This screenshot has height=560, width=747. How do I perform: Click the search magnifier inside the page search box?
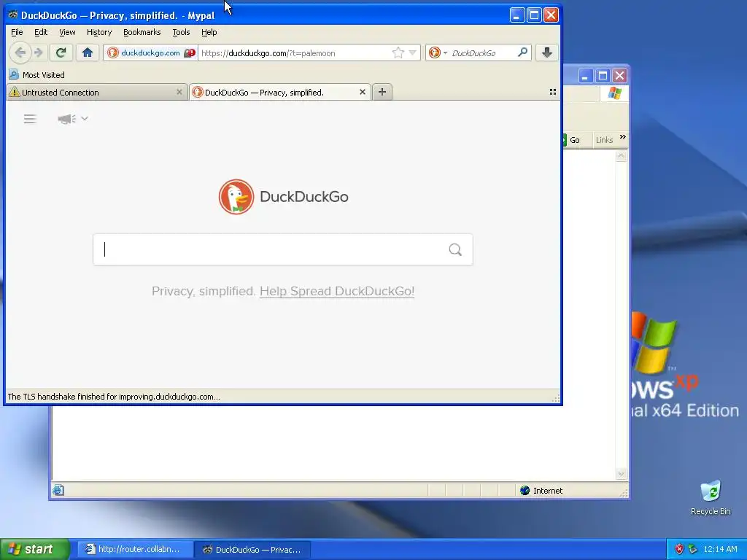(455, 249)
